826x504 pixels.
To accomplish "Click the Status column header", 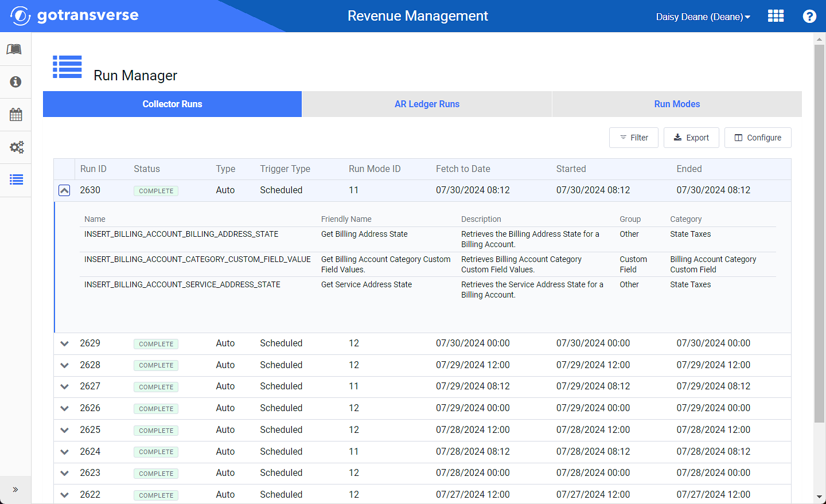I will point(147,169).
